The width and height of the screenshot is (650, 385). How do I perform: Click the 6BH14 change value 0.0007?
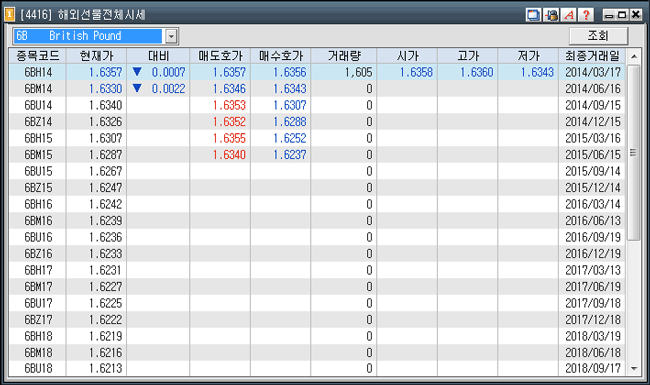[168, 72]
